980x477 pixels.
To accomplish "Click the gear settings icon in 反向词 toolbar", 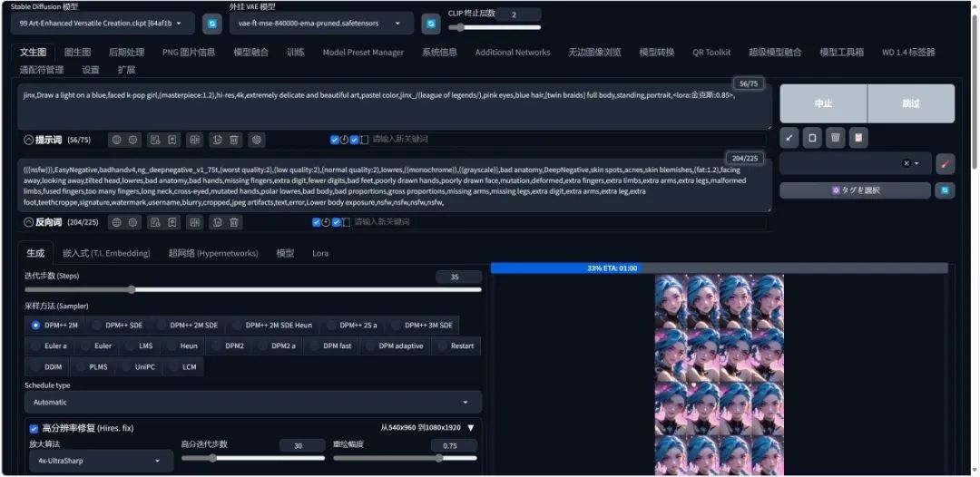I will (x=133, y=222).
